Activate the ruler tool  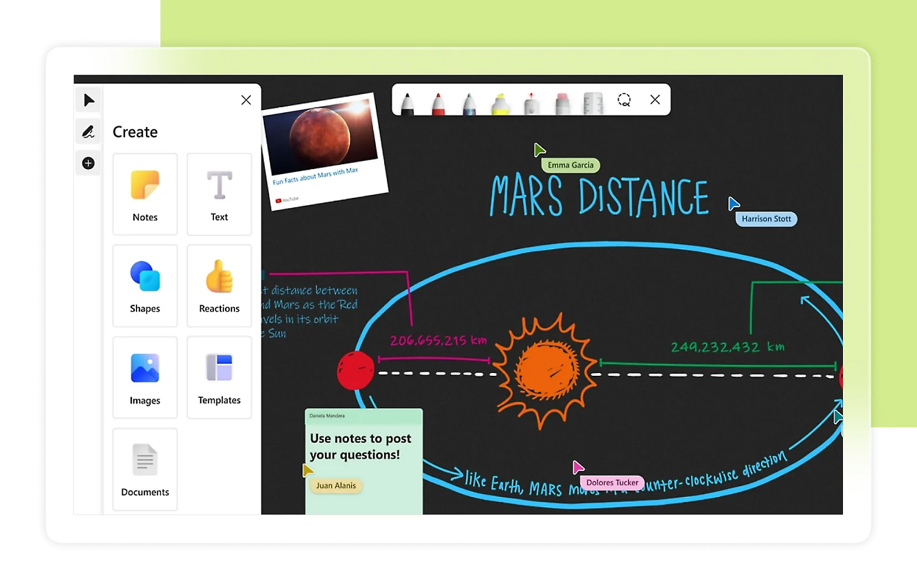pos(593,103)
